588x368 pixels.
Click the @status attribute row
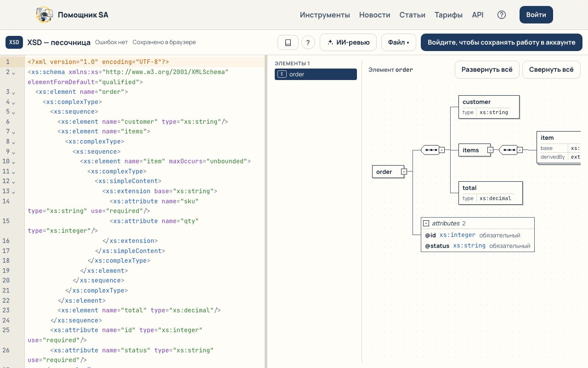coord(478,246)
